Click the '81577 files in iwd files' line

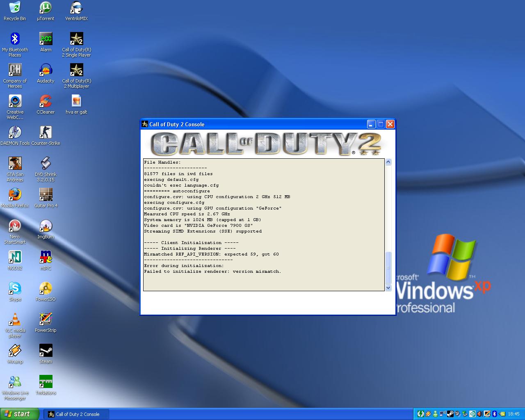pos(178,174)
